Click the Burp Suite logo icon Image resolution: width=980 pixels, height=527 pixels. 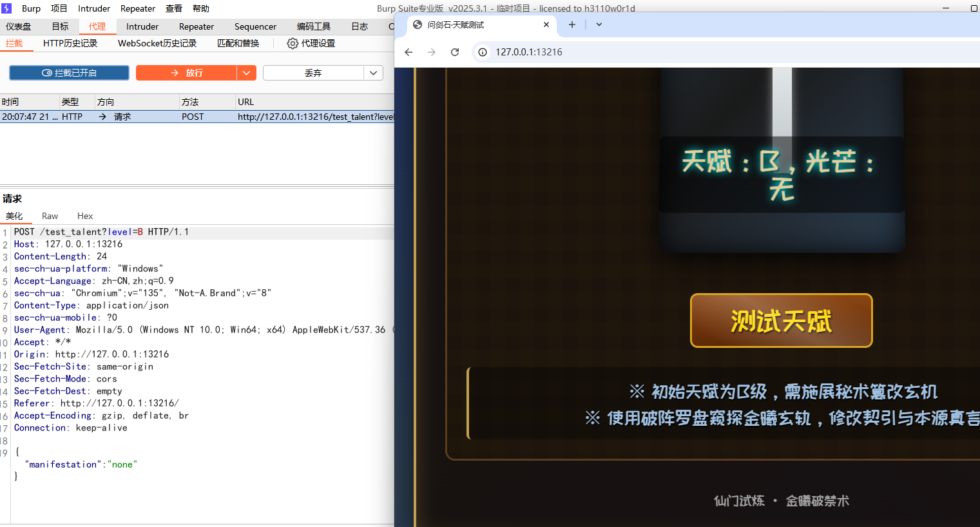click(x=6, y=8)
